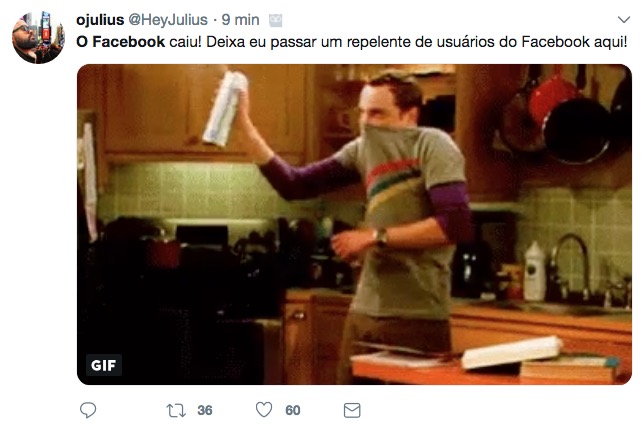The image size is (644, 427).
Task: Click the bold Facebook word in the tweet
Action: (129, 41)
